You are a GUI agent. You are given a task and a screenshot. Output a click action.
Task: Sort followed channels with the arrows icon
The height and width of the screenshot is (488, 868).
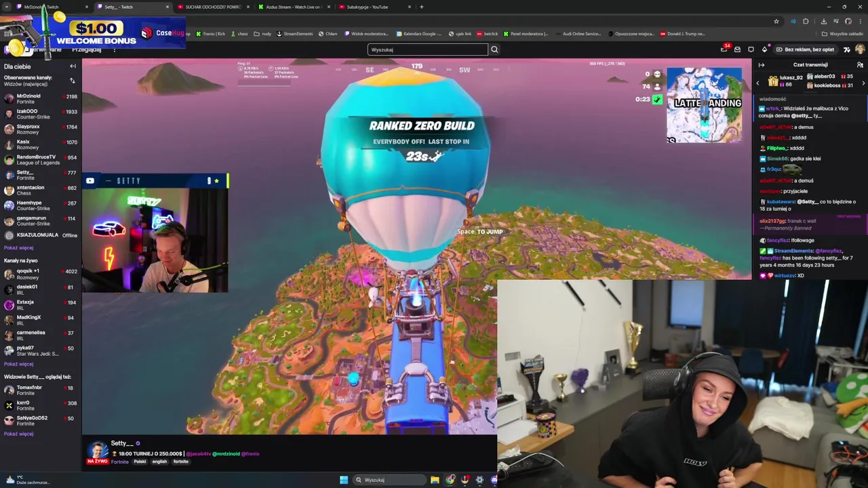[73, 81]
